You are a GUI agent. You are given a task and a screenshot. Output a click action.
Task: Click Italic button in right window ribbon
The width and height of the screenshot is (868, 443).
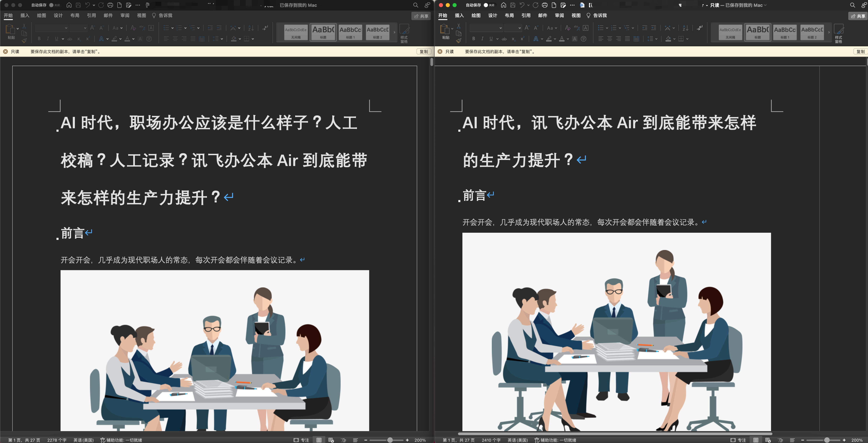click(482, 39)
